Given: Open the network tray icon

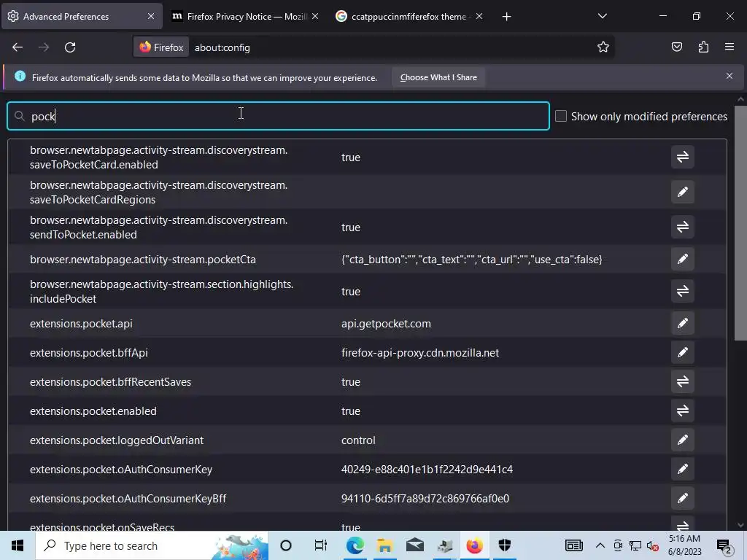Looking at the screenshot, I should point(635,545).
